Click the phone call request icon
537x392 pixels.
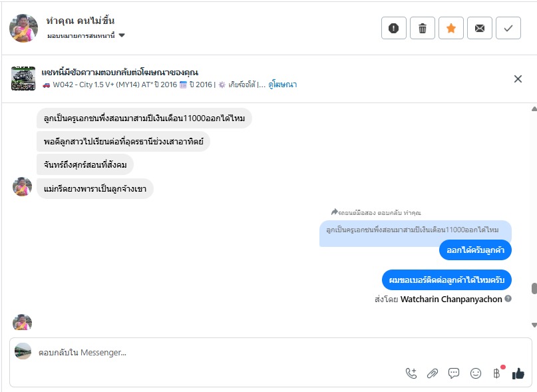pyautogui.click(x=411, y=373)
